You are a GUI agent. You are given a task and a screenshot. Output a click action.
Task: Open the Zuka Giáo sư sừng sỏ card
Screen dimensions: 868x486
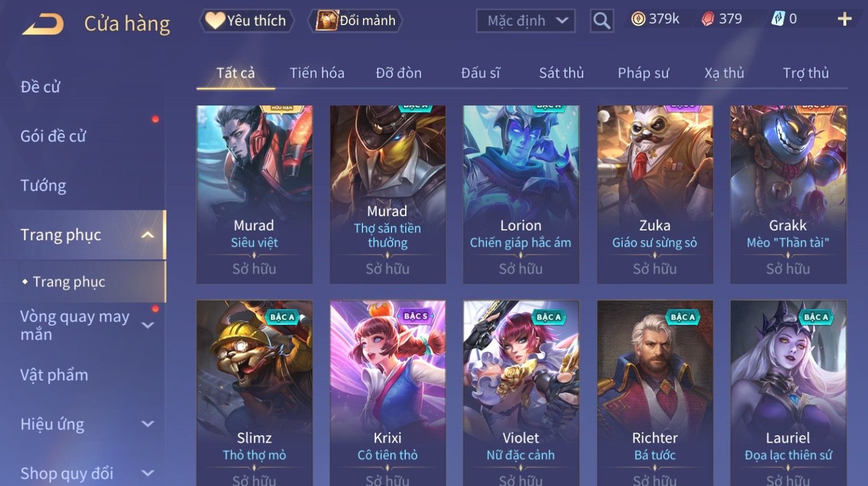click(655, 195)
